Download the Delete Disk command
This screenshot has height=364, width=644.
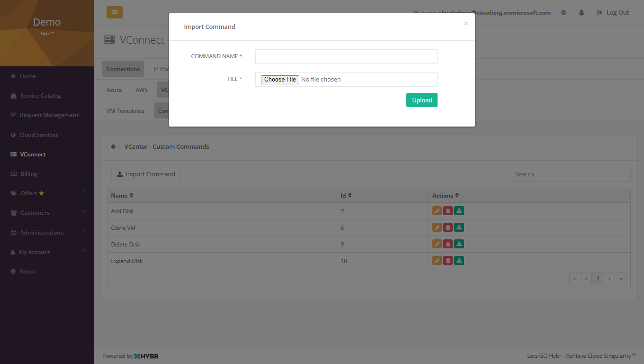[459, 244]
